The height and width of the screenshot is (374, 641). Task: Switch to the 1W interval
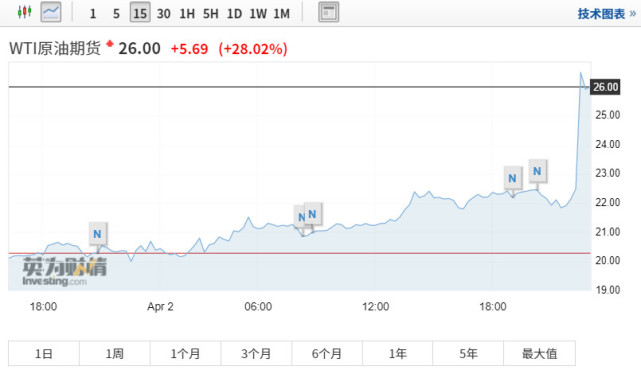pyautogui.click(x=258, y=13)
